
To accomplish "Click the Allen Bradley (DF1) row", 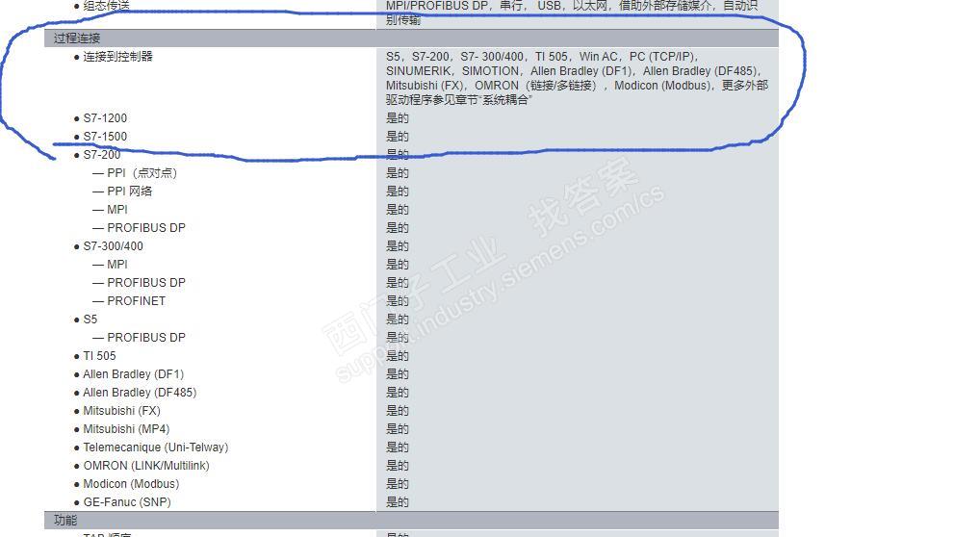I will click(x=133, y=374).
